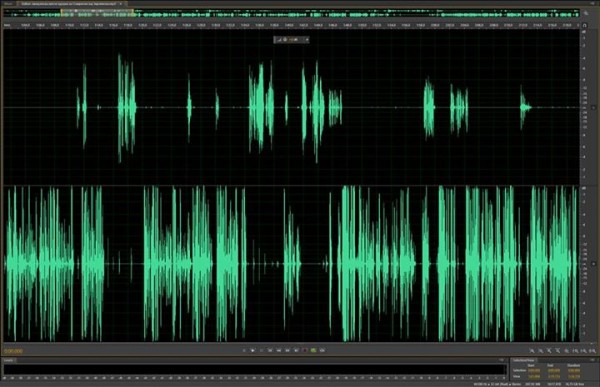This screenshot has height=387, width=600.
Task: Click the Zoom Out Time icon
Action: (x=558, y=350)
